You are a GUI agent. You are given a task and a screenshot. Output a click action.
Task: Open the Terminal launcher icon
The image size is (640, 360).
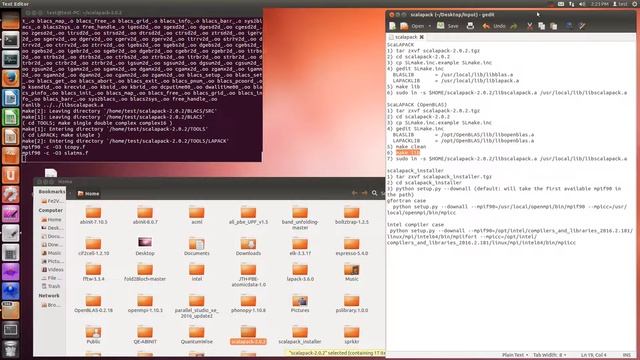point(11,40)
